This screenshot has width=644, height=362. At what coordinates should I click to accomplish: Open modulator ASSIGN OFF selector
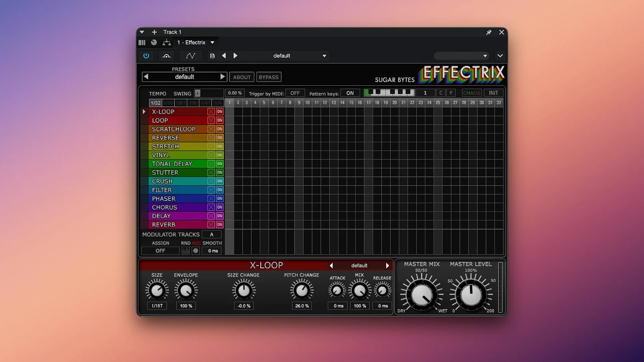pos(160,251)
